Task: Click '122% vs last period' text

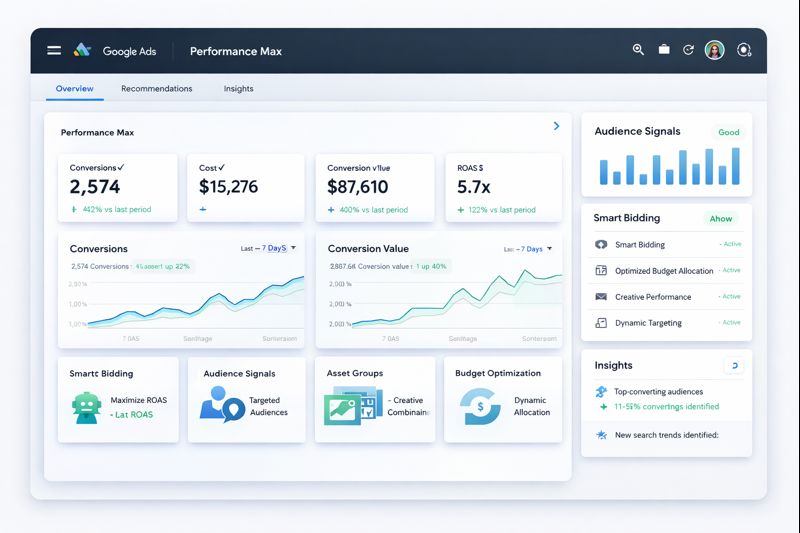Action: (502, 210)
